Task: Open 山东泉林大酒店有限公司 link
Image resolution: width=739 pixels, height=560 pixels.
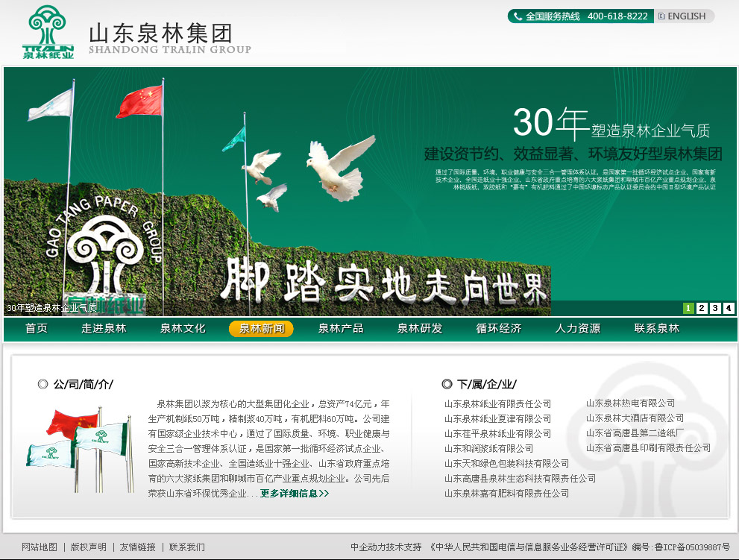Action: (635, 418)
